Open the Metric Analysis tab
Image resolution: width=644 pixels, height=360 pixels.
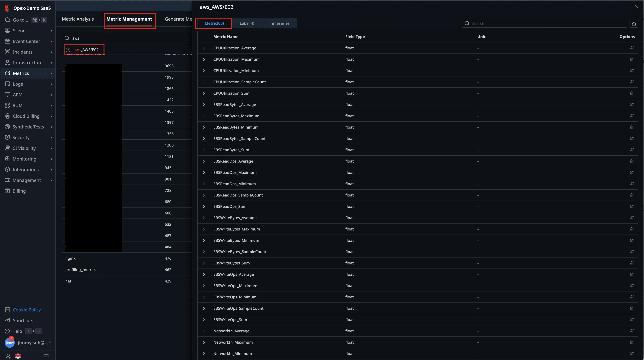(77, 19)
